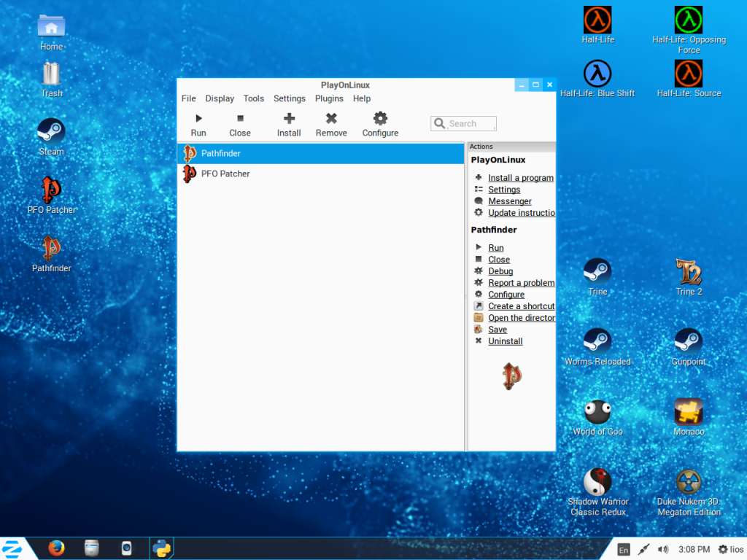This screenshot has width=747, height=560.
Task: Click the Report a problem link
Action: coord(521,283)
